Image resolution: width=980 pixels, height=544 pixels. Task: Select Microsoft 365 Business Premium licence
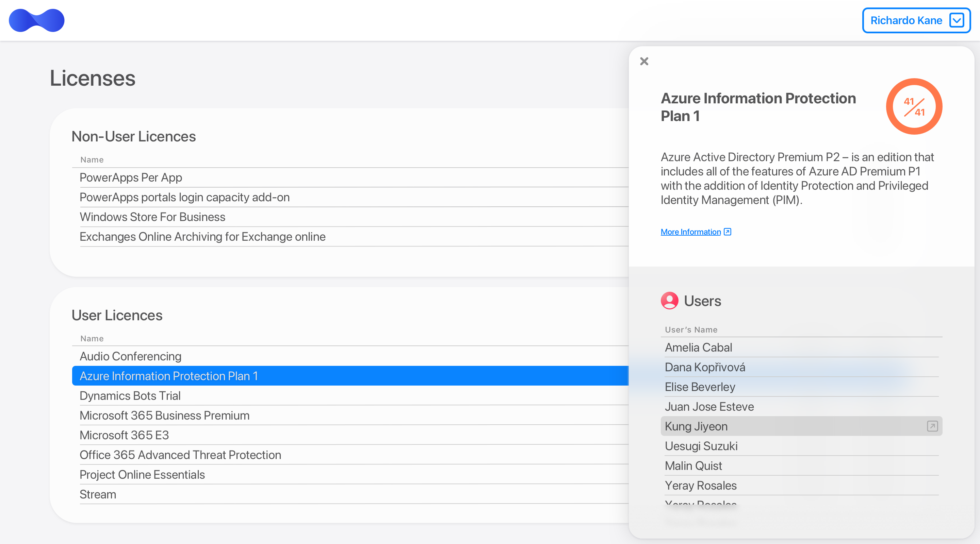click(x=350, y=415)
